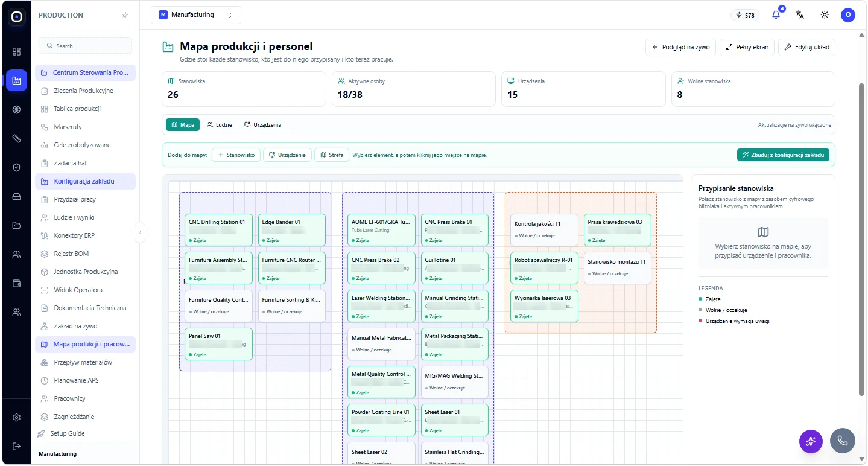Collapse the sidebar using the chevron handle
Screen dimensions: 868x466
click(x=140, y=232)
